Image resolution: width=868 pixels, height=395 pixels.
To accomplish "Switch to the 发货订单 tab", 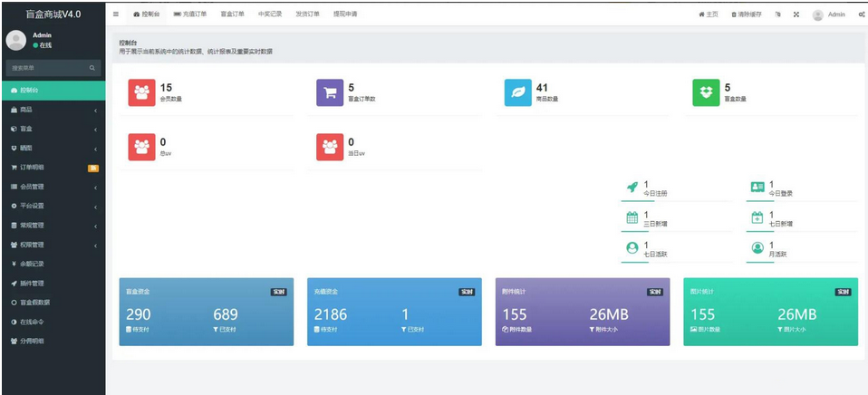I will click(307, 14).
